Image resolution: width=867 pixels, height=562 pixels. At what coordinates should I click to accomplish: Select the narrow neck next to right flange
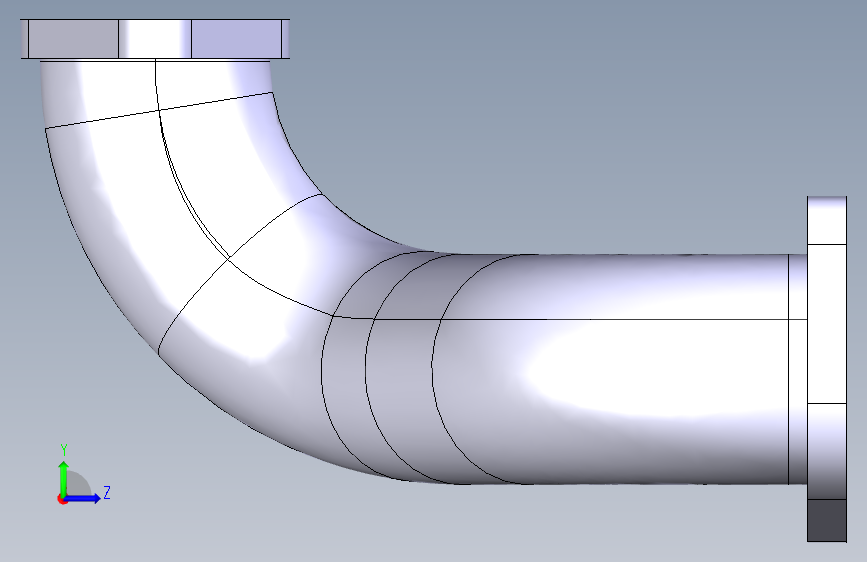(x=797, y=370)
